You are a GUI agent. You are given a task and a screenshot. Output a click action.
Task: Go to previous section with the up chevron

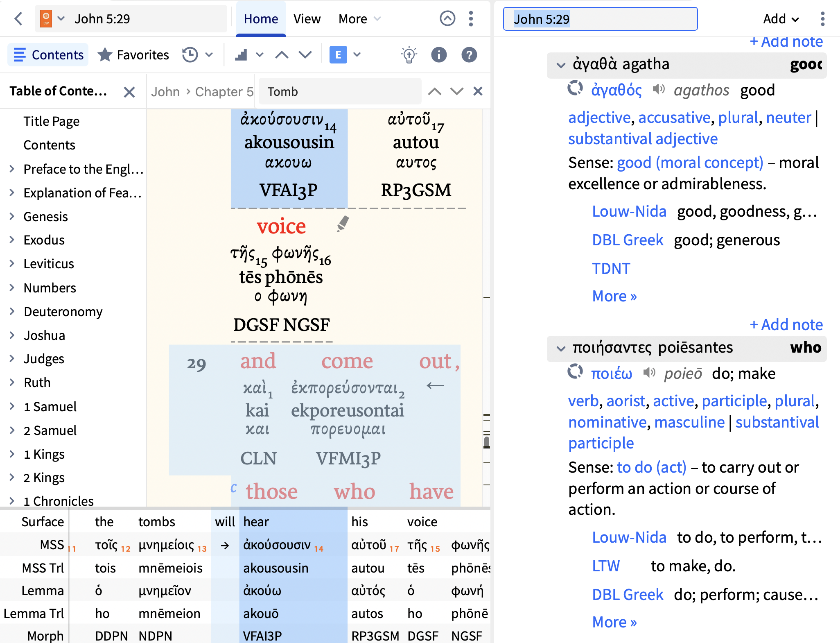coord(282,55)
